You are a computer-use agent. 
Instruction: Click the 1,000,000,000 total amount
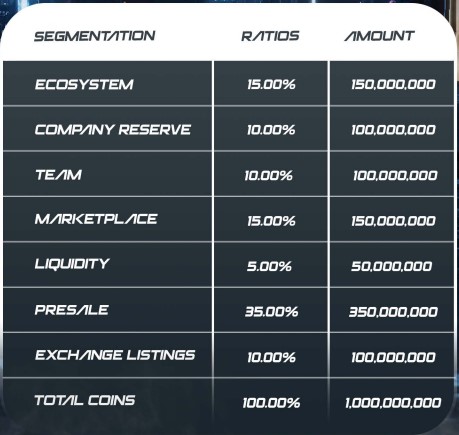tap(393, 403)
